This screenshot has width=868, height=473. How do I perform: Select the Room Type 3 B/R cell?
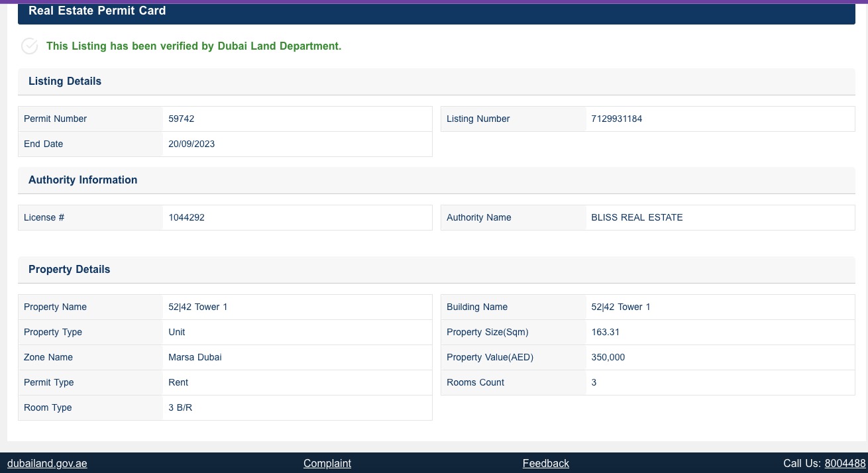(x=180, y=407)
